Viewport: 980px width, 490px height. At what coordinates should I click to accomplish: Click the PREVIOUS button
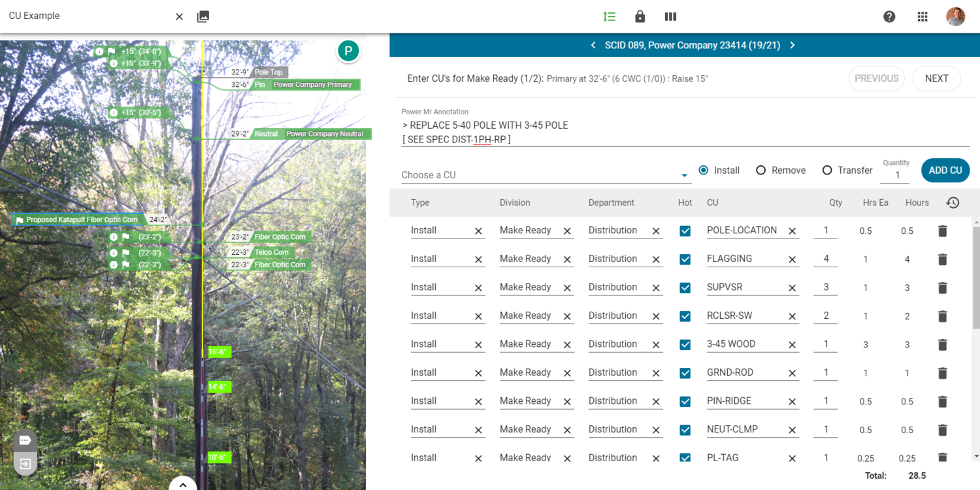coord(876,78)
